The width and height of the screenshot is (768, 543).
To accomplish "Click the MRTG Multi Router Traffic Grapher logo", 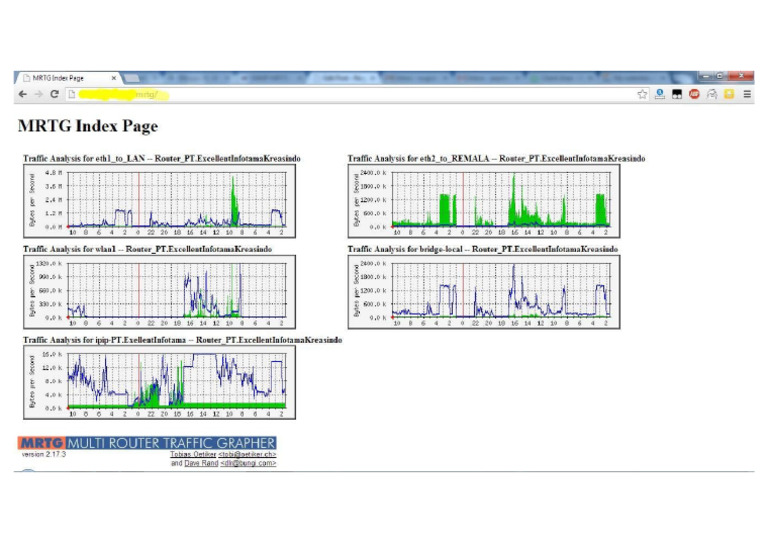I will click(x=147, y=443).
